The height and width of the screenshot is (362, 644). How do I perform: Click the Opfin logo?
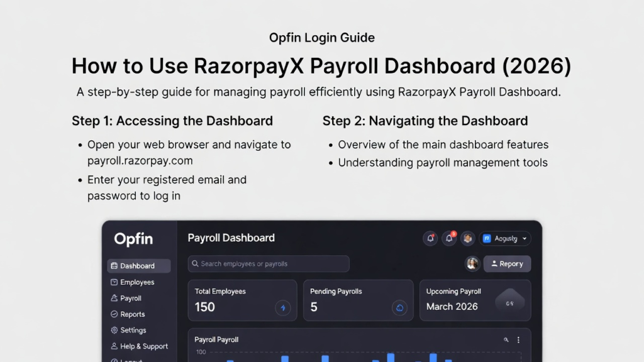[x=133, y=239]
